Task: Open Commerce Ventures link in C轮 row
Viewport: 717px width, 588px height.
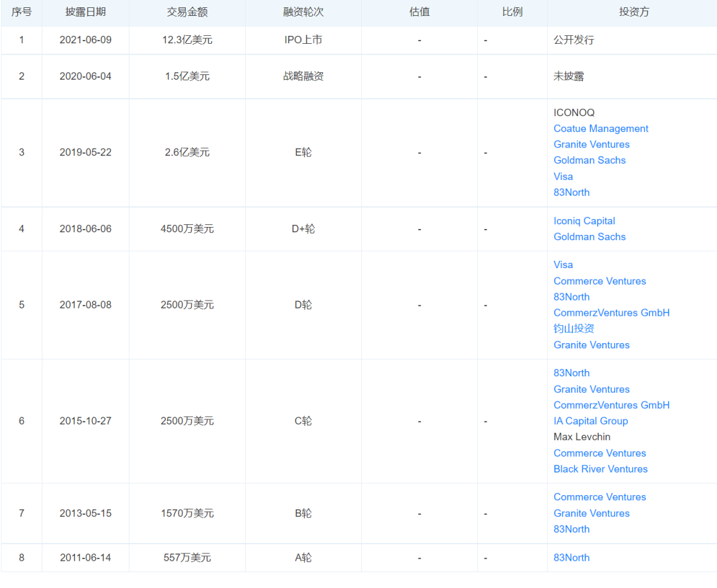Action: pos(599,453)
